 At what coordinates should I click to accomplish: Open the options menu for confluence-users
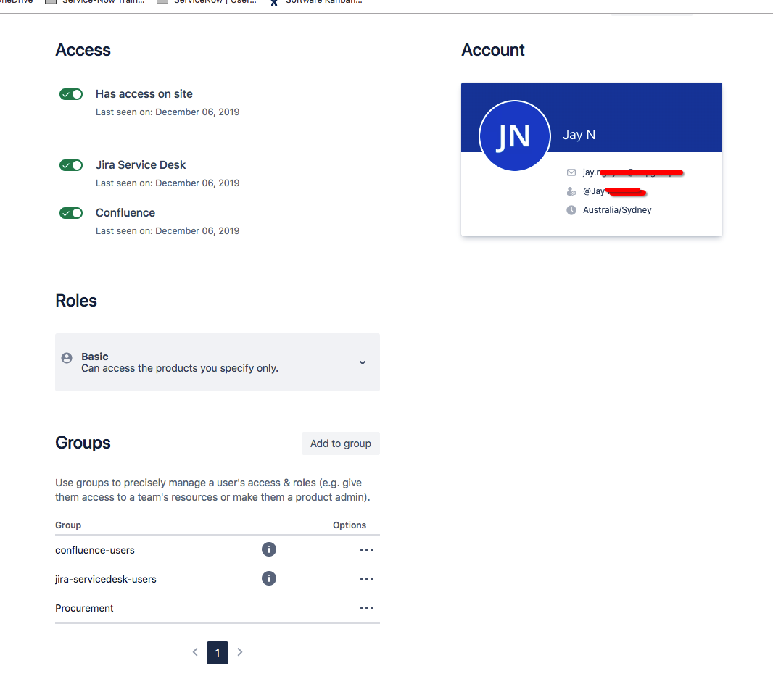367,549
